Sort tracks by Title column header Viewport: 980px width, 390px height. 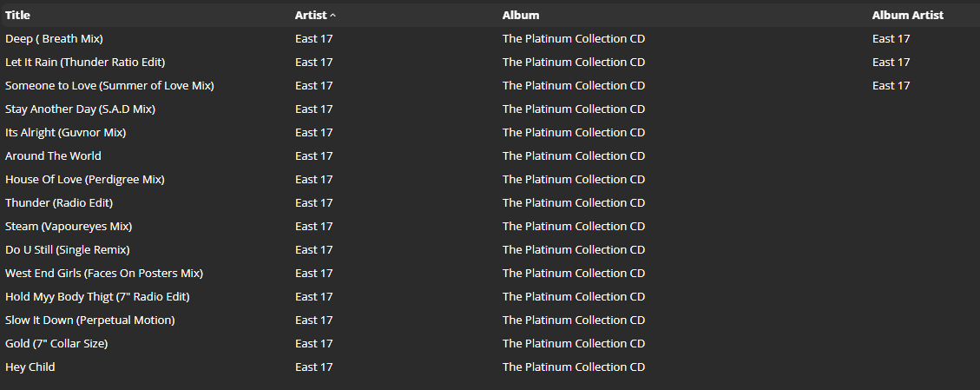click(x=17, y=15)
